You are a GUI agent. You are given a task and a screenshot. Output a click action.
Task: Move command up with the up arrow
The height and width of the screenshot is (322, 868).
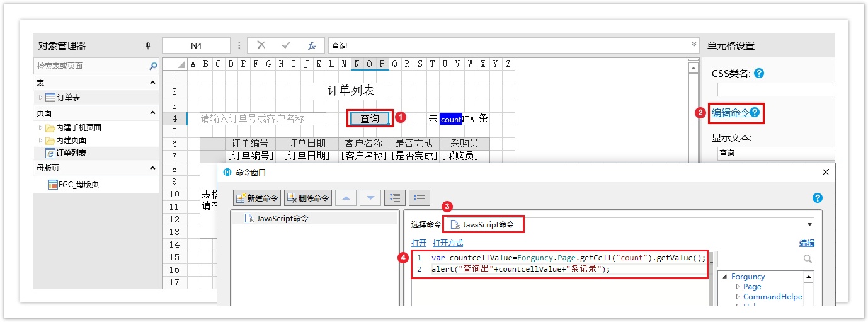346,198
